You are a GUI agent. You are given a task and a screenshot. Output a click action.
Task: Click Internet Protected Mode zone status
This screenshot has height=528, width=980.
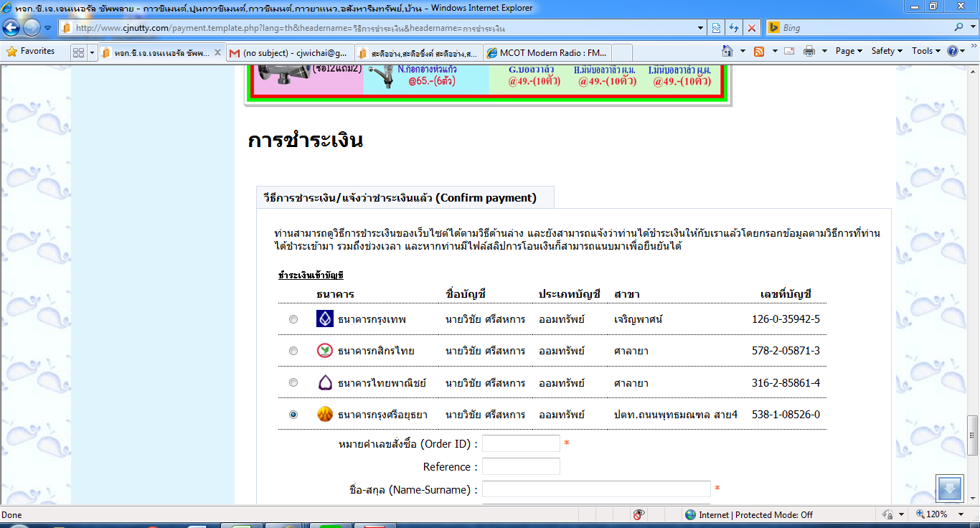749,514
